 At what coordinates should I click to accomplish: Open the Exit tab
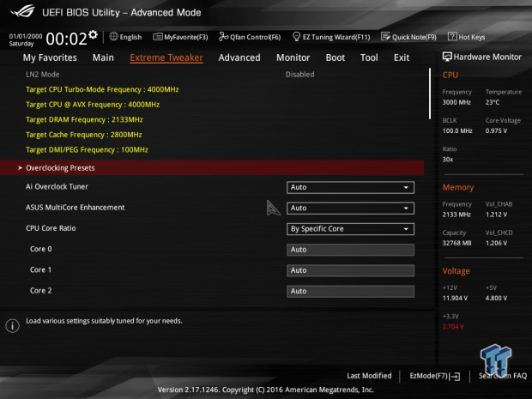402,57
